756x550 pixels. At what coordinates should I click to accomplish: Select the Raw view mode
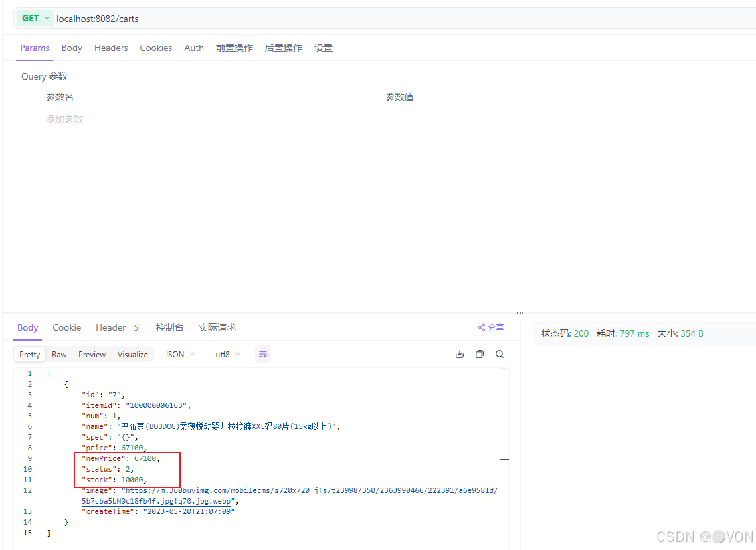(59, 354)
